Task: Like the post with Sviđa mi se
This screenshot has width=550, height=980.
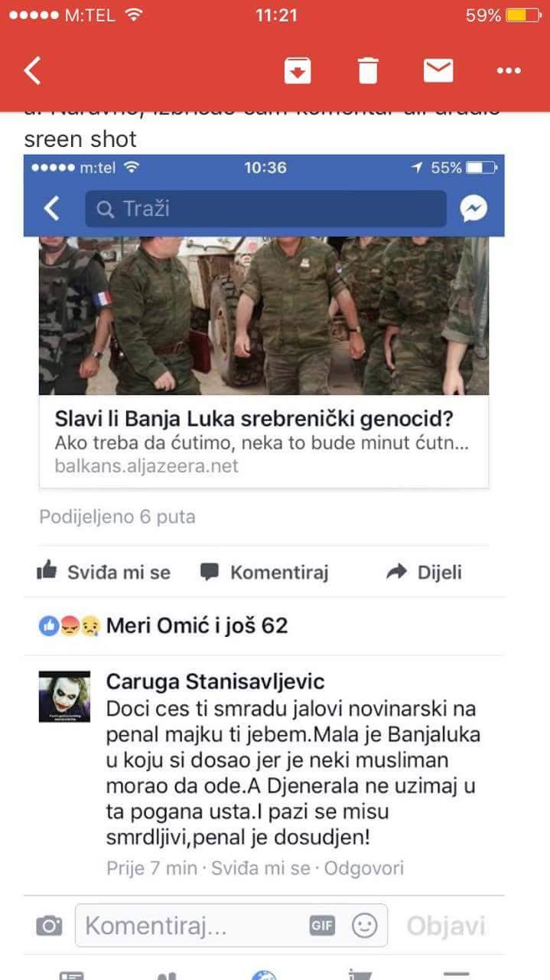Action: tap(104, 572)
